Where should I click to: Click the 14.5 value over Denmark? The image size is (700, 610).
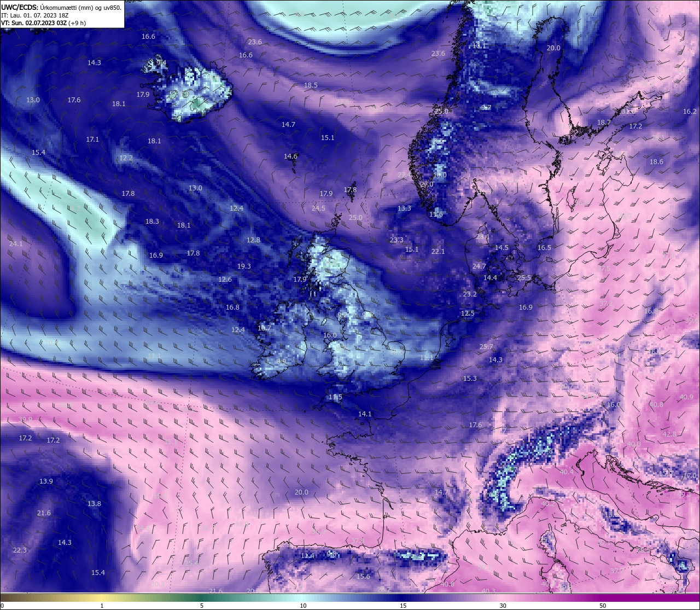pos(501,248)
